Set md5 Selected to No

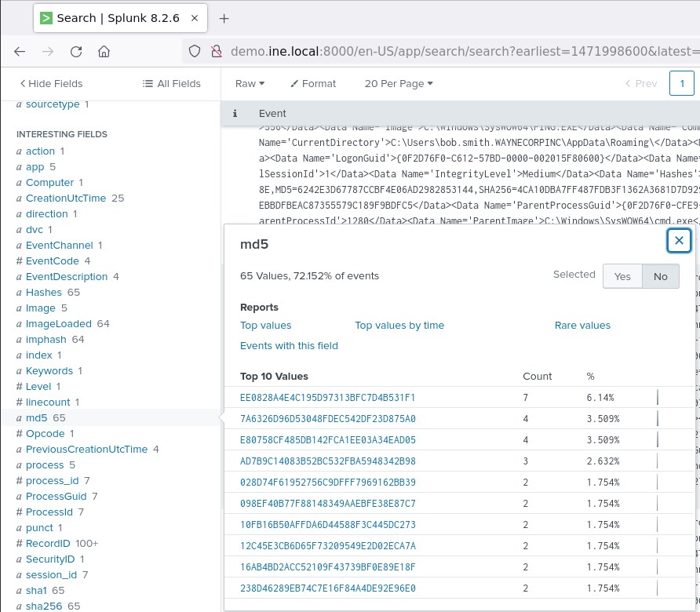pos(660,276)
